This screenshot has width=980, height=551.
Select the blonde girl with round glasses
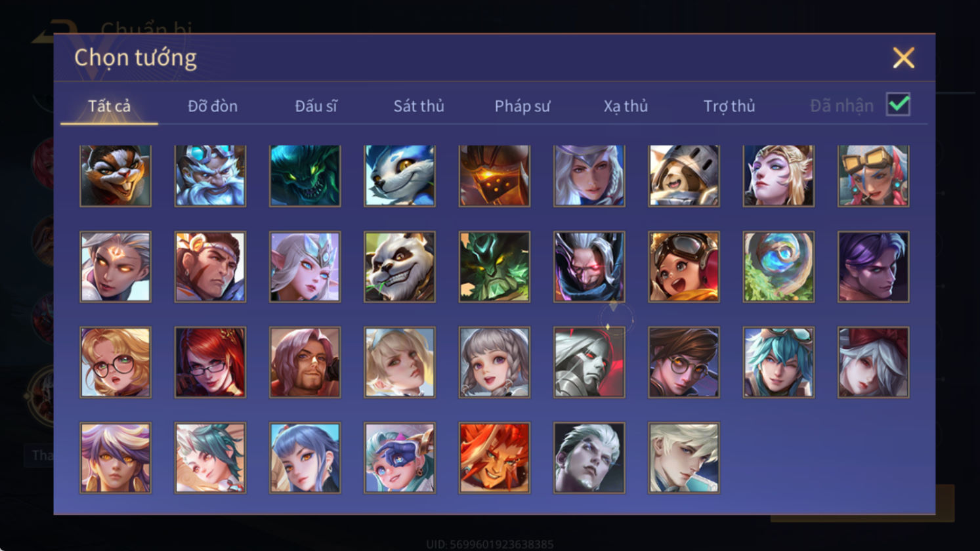click(116, 363)
